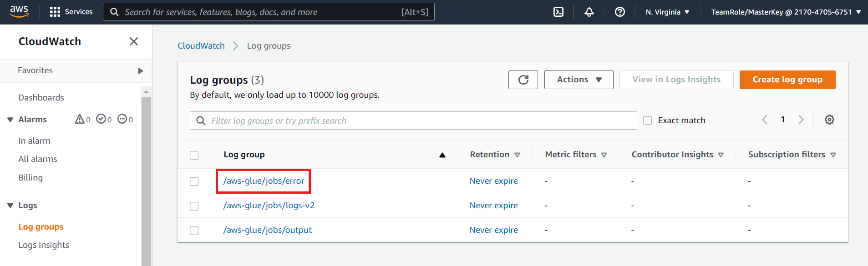The height and width of the screenshot is (266, 868).
Task: Open the Actions dropdown
Action: (x=579, y=80)
